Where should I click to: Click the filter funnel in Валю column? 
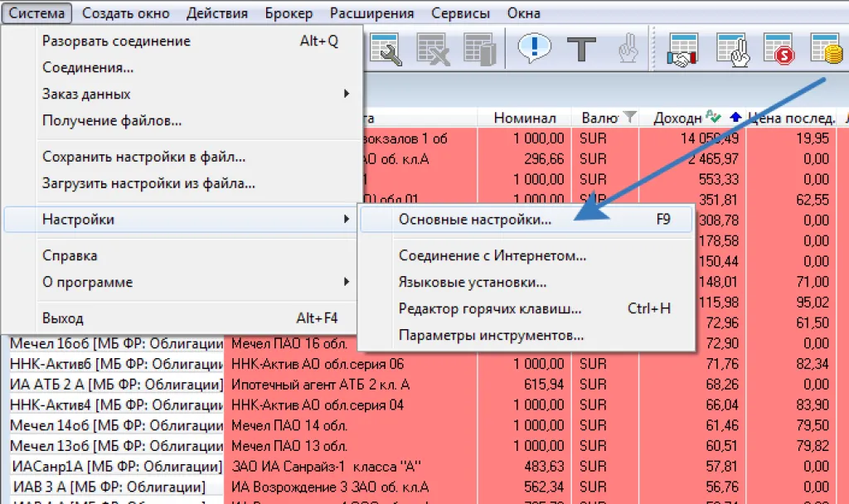629,118
